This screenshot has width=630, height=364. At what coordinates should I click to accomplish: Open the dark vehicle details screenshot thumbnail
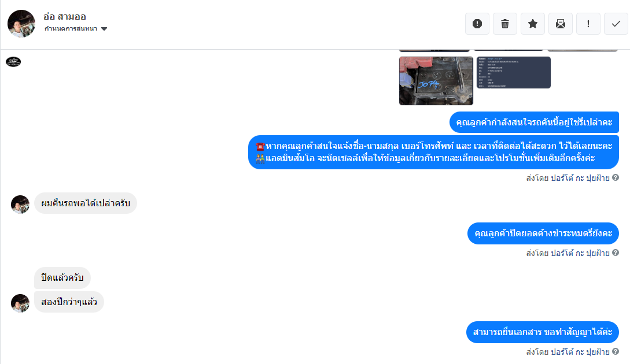514,72
